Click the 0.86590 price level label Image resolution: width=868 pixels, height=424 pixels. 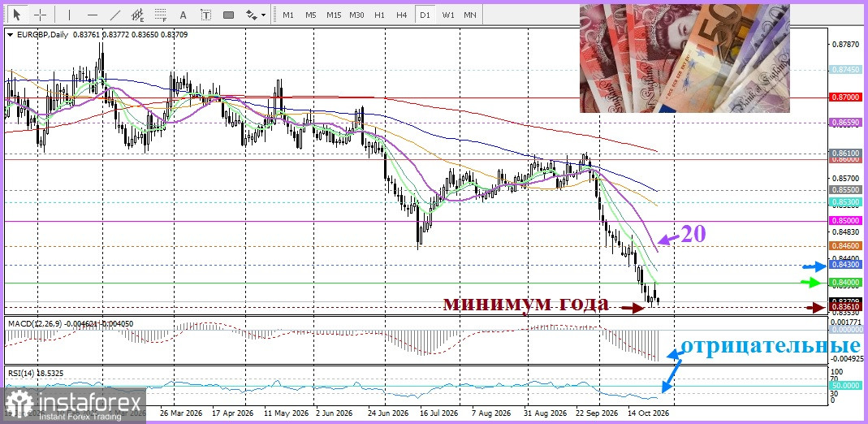(844, 123)
